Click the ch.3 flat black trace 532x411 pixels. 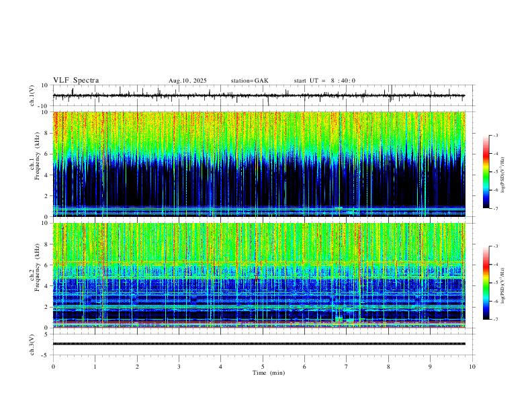(259, 344)
